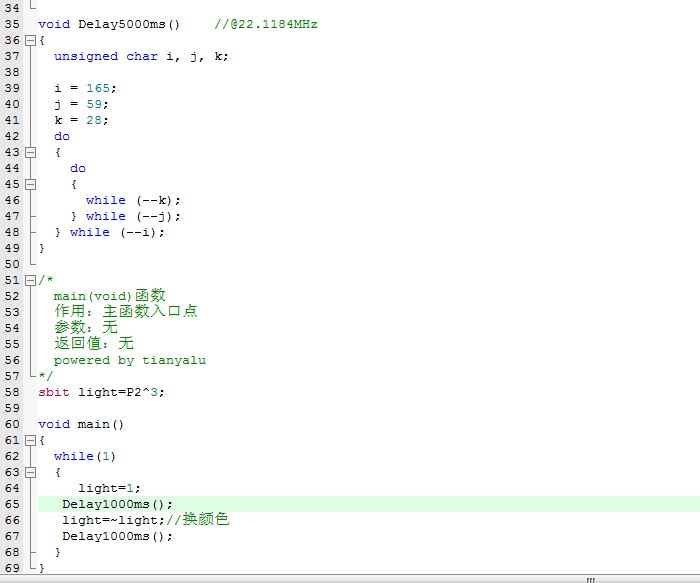The width and height of the screenshot is (700, 583).
Task: Click the text 'void main()'
Action: (x=81, y=424)
